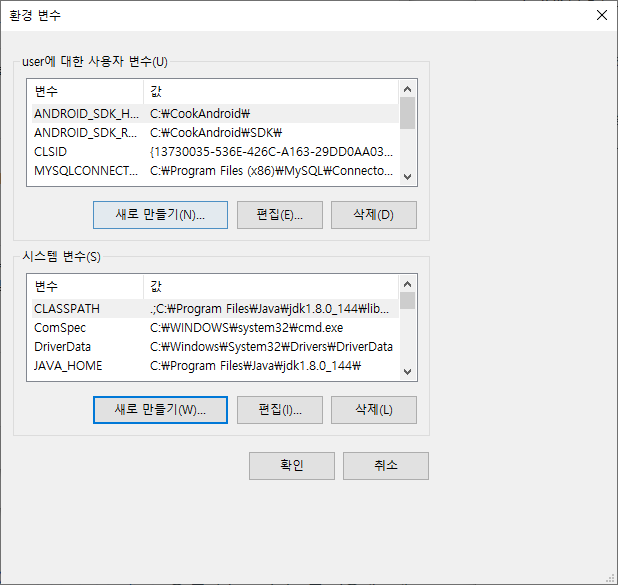Select the JAVA_HOME system variable
618x585 pixels.
click(215, 365)
